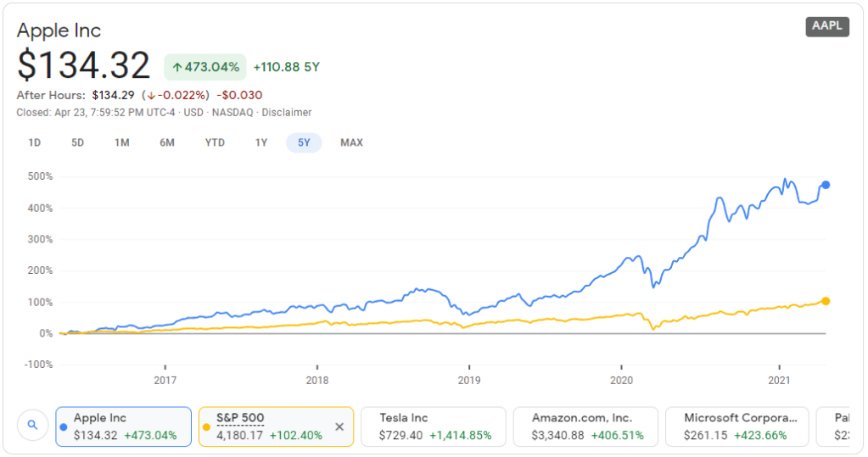The width and height of the screenshot is (868, 457).
Task: Select the Apple Inc comparison chip
Action: click(123, 426)
